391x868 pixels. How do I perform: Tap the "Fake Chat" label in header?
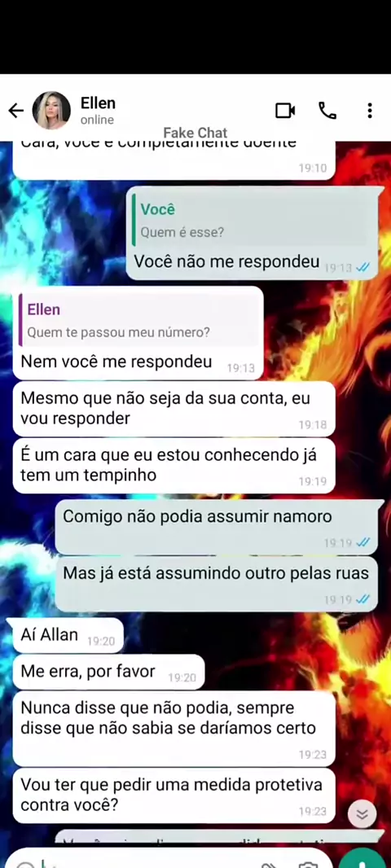tap(195, 133)
